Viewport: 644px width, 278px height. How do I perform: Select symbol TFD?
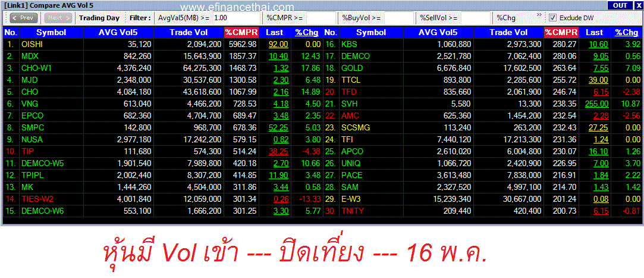click(349, 92)
